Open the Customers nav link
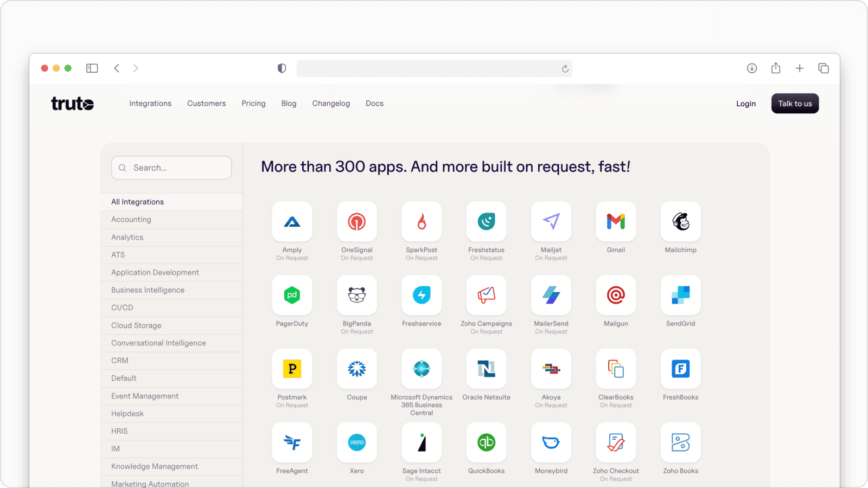 click(206, 104)
